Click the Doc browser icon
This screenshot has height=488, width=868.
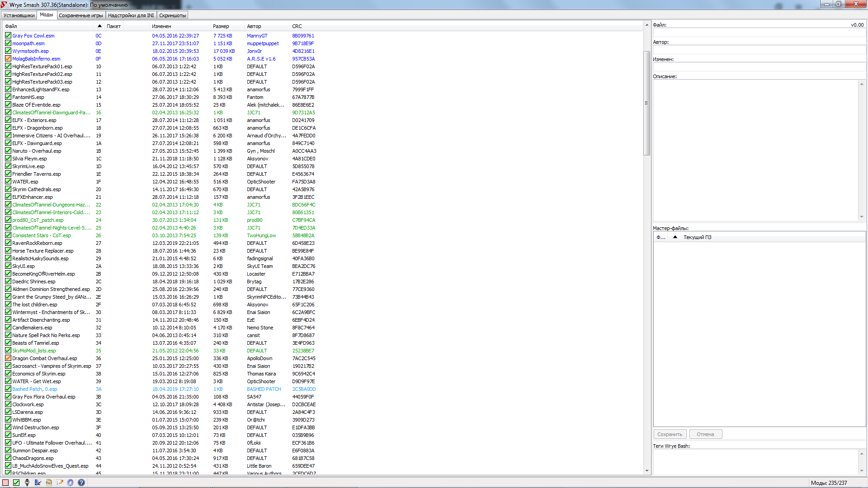49,483
